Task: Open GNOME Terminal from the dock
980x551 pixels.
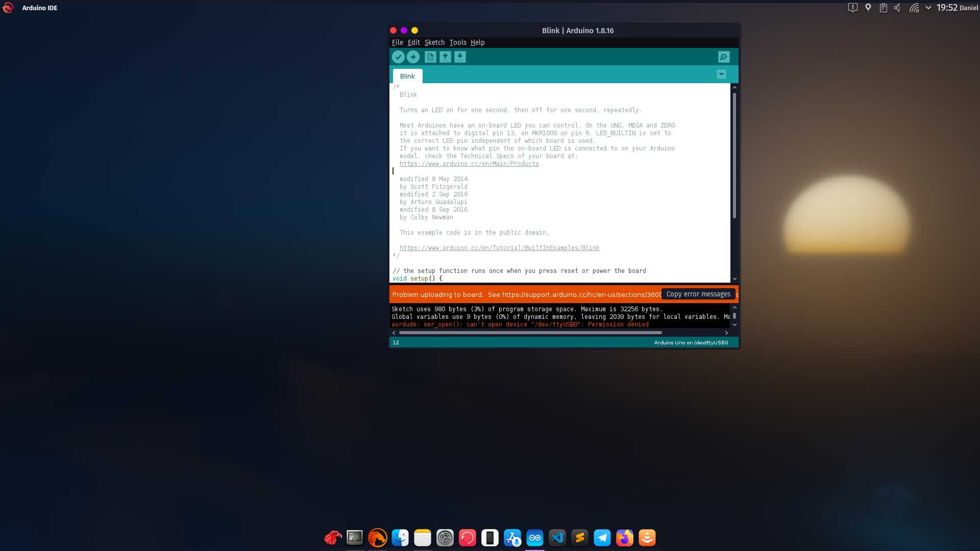Action: point(355,537)
